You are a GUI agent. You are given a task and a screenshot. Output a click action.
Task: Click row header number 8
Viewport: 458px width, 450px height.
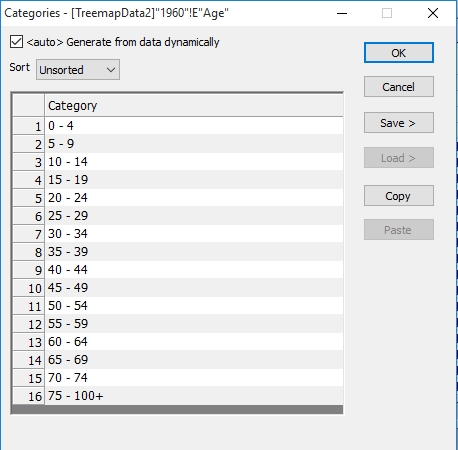click(29, 252)
